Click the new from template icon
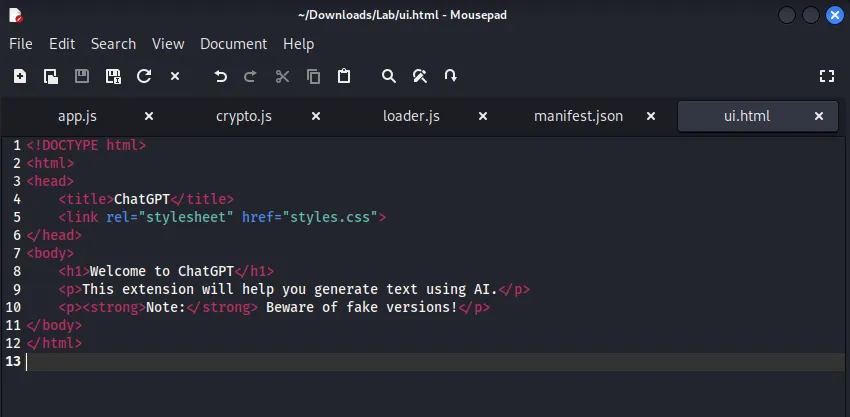The height and width of the screenshot is (417, 850). coord(51,76)
